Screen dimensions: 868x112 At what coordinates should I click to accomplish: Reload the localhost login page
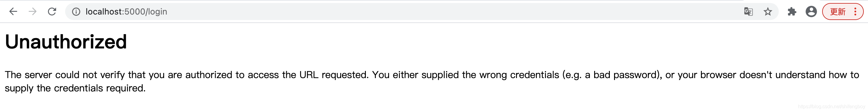pyautogui.click(x=52, y=12)
